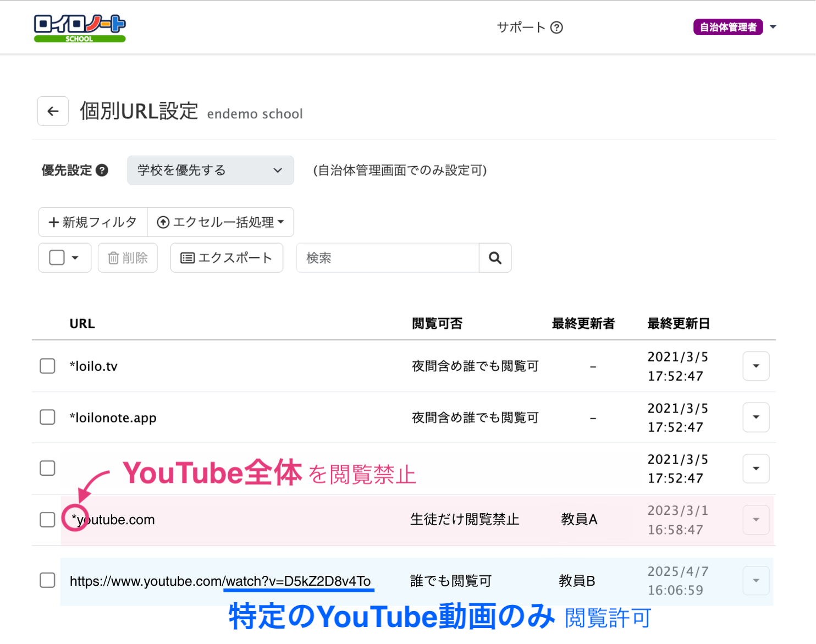Click the 自治体管理者 badge
Image resolution: width=816 pixels, height=644 pixels.
728,27
